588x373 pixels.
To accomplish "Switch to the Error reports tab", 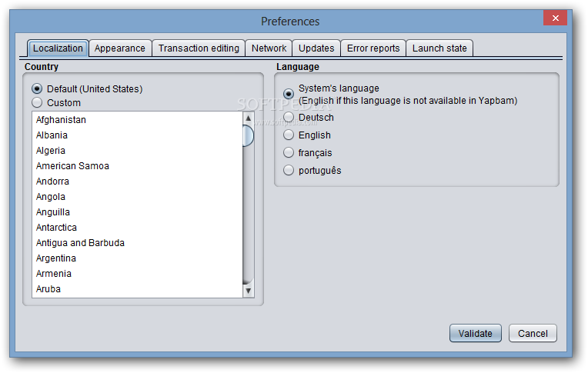I will pos(373,48).
